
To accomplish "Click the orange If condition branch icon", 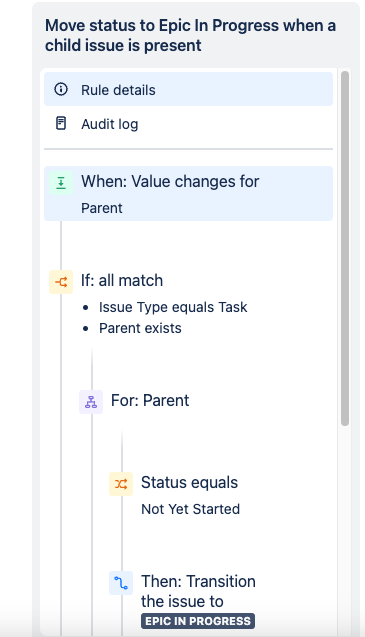I will [61, 282].
